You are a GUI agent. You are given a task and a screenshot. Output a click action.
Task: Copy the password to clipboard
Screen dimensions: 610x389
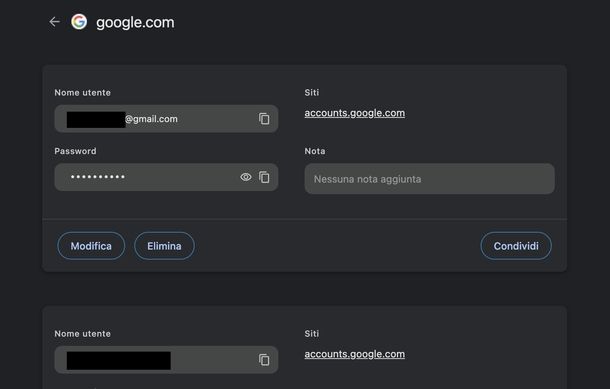pyautogui.click(x=264, y=177)
